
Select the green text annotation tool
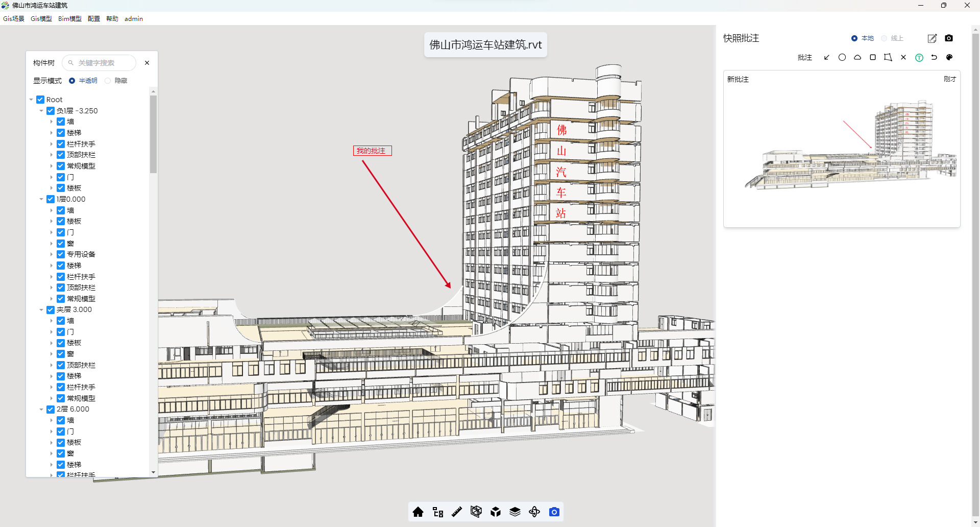point(919,58)
